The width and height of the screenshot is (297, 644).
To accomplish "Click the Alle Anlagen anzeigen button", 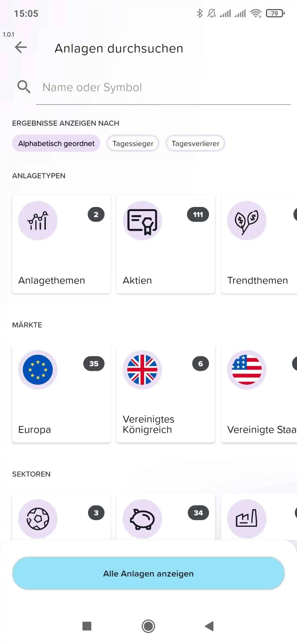I will point(148,574).
